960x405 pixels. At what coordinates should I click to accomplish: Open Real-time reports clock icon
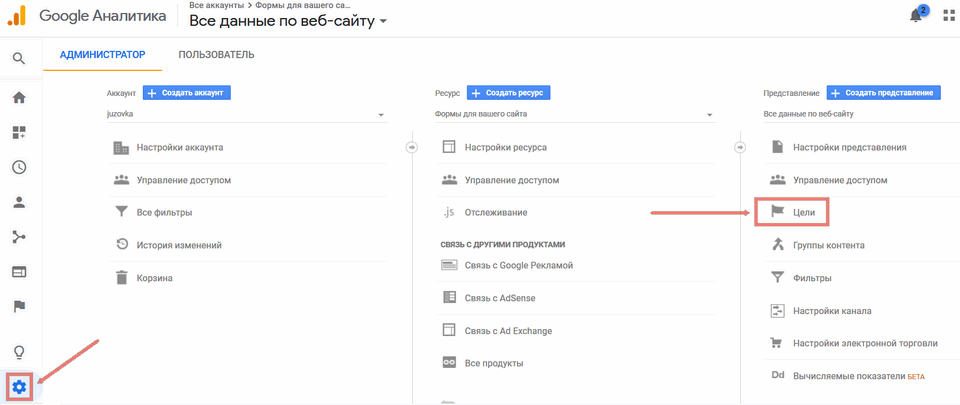tap(18, 167)
